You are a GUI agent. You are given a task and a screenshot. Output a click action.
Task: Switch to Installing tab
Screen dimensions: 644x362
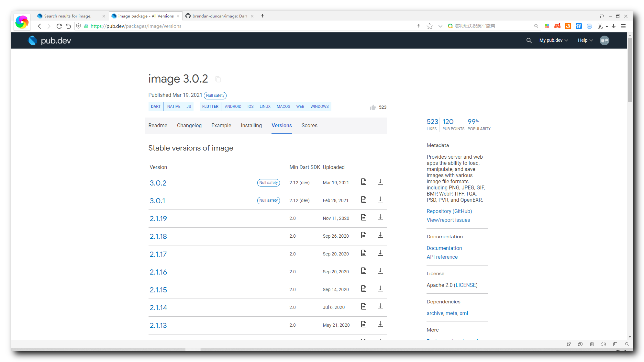(251, 126)
